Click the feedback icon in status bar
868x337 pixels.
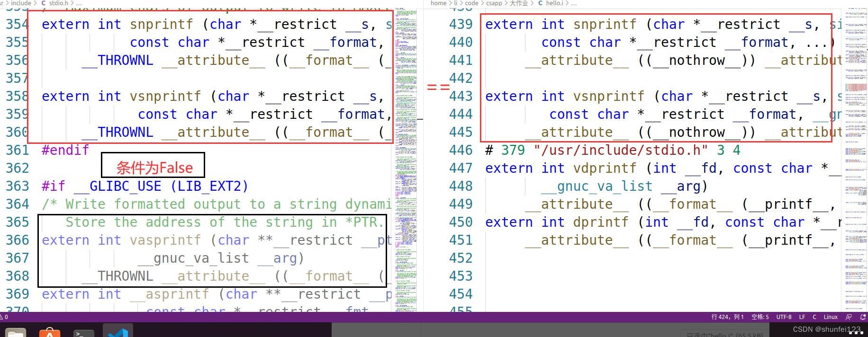(849, 317)
